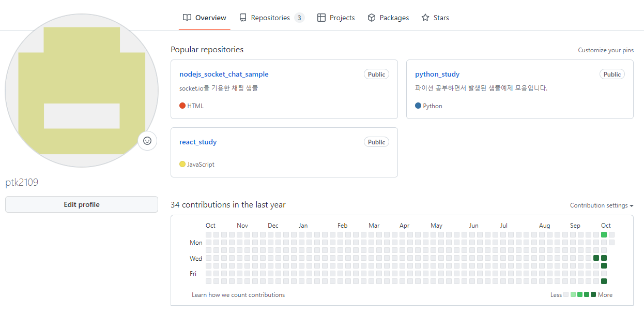The image size is (644, 312).
Task: Click the 'socket.io를 기용한 채팅 샘플' description
Action: click(x=219, y=88)
